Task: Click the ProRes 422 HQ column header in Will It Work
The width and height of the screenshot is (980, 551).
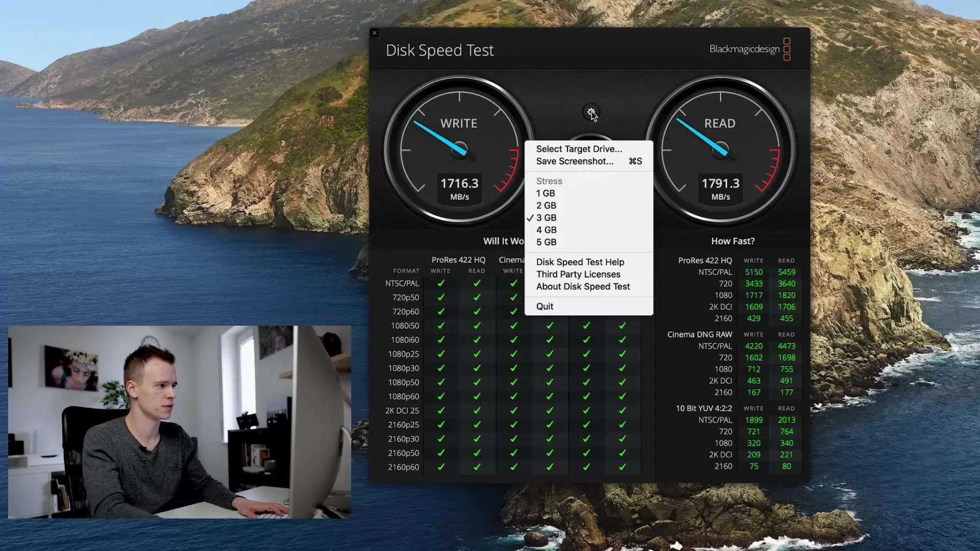Action: click(x=458, y=260)
